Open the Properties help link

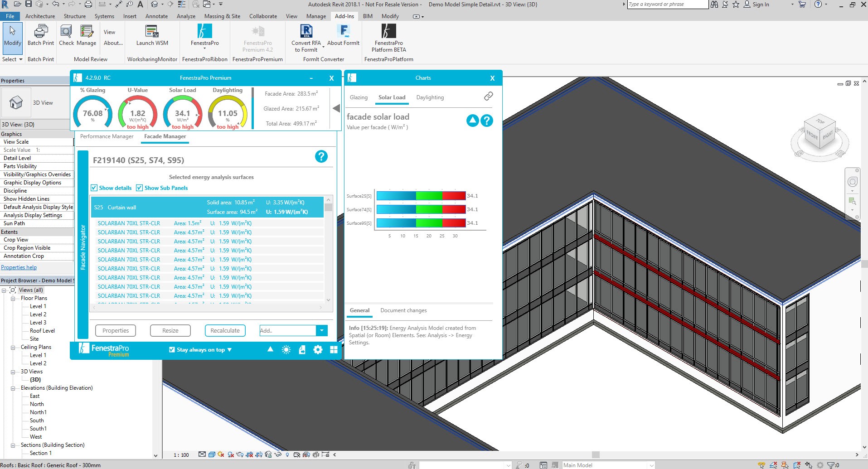pos(19,267)
